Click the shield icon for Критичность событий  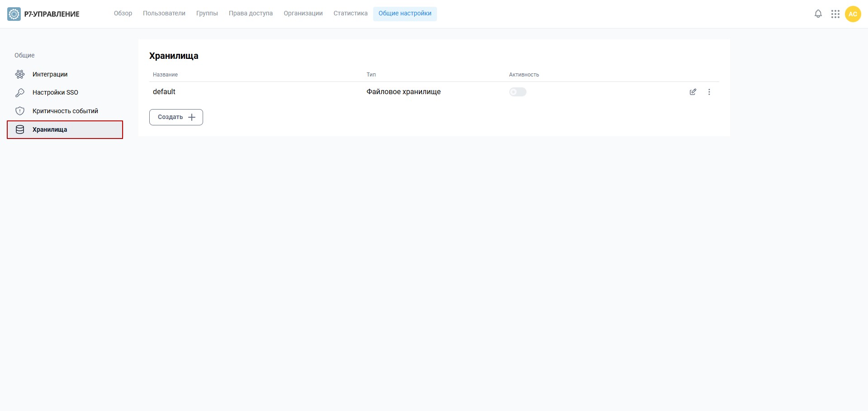tap(20, 111)
